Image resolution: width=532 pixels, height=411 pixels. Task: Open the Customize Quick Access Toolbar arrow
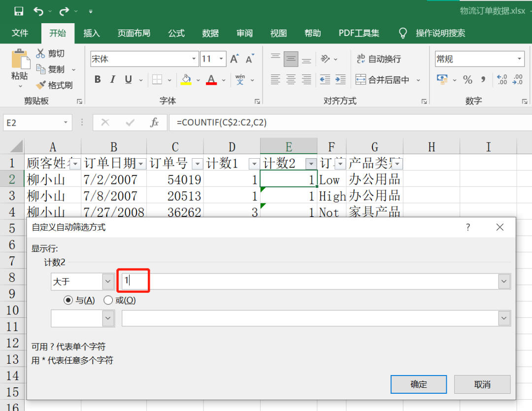tap(91, 11)
